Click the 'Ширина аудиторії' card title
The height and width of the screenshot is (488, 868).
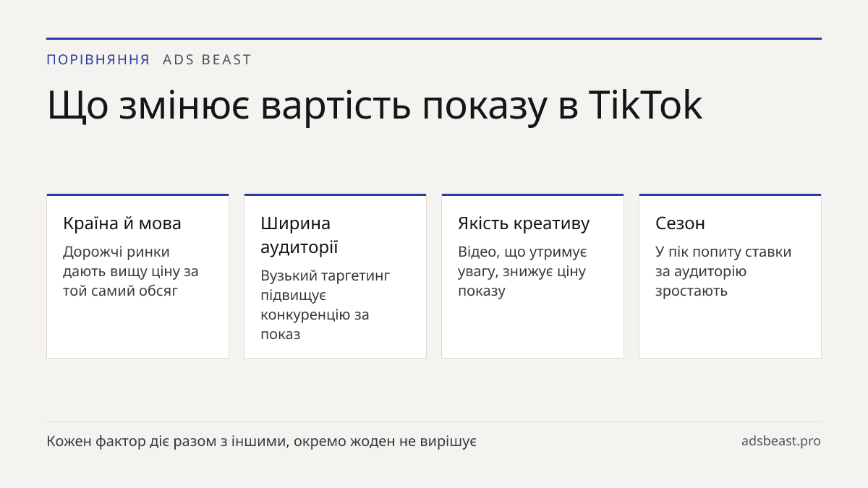299,235
